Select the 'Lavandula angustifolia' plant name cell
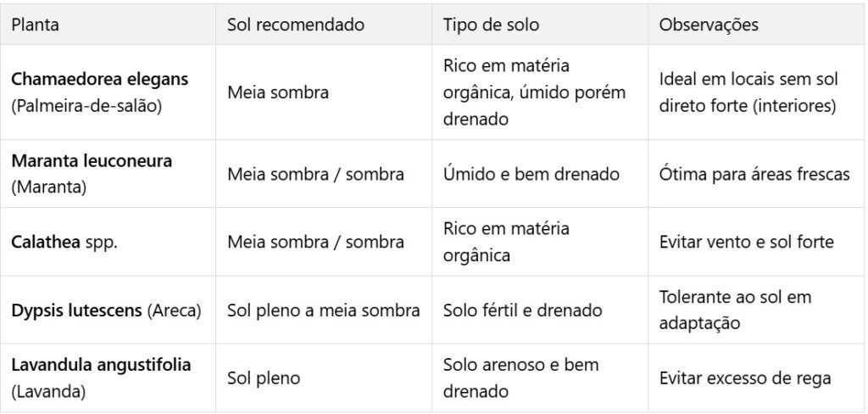Screen dimensions: 868x414 [x=101, y=378]
